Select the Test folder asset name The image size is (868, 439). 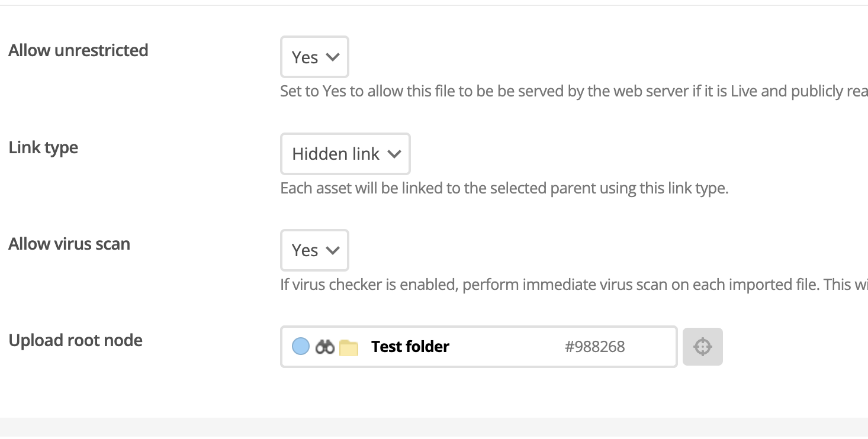pyautogui.click(x=410, y=347)
